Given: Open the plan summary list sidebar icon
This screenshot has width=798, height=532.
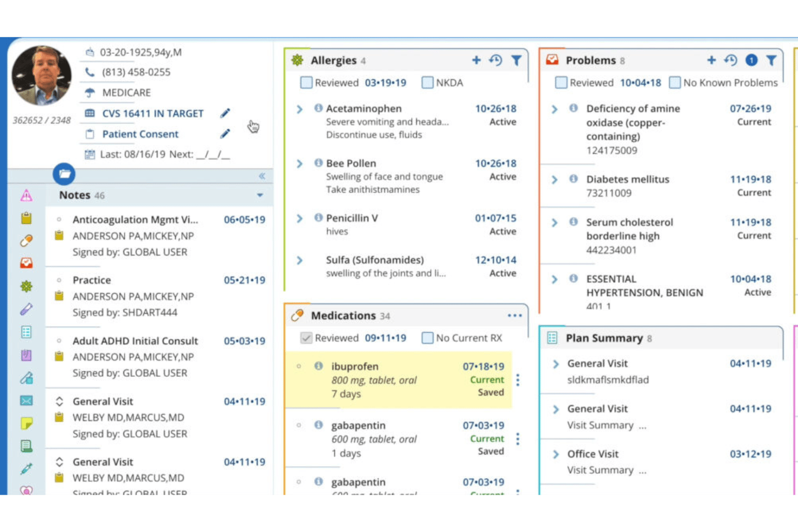Looking at the screenshot, I should 26,332.
